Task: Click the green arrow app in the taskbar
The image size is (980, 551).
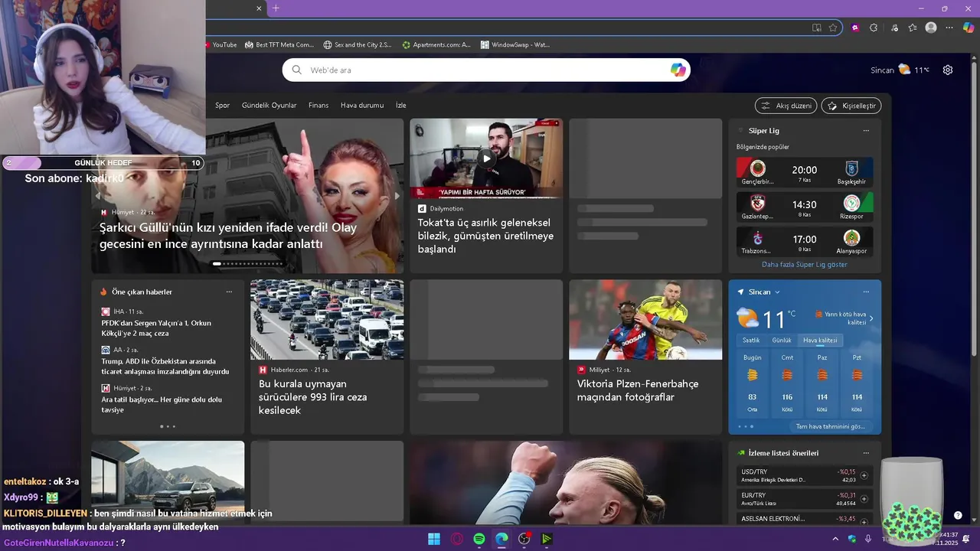Action: click(547, 539)
